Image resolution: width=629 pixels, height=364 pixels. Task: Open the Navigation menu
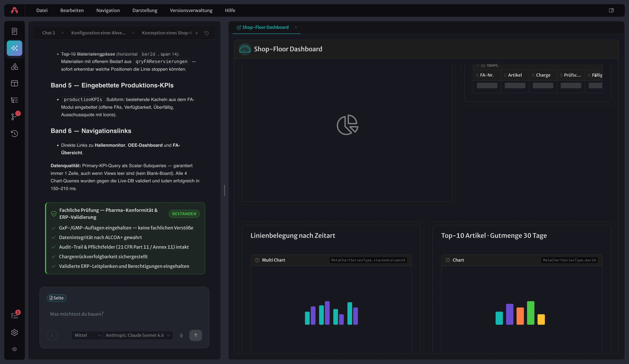point(108,10)
